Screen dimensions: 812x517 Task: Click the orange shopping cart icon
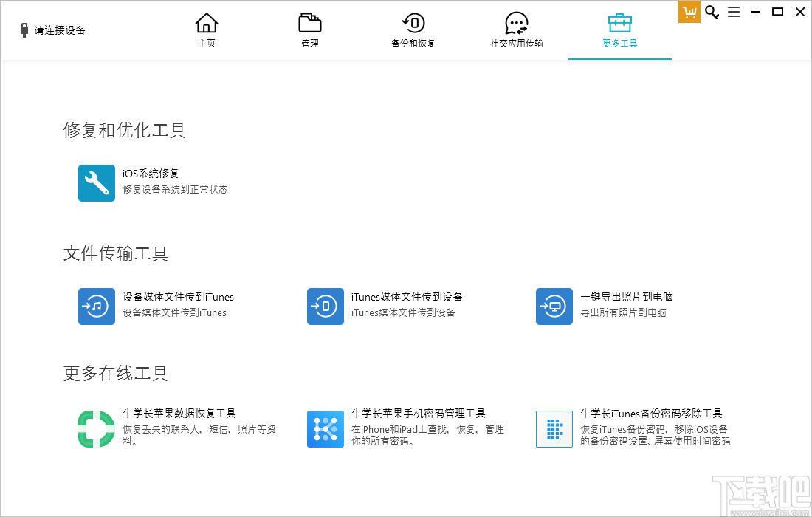pos(689,12)
